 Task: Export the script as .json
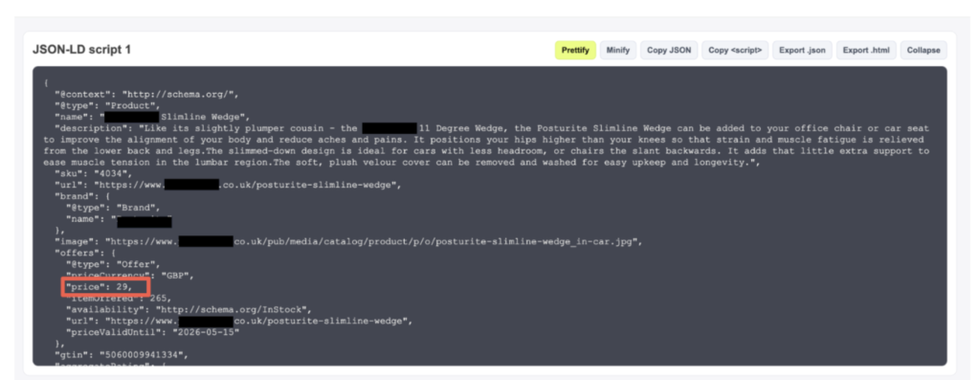(x=802, y=51)
